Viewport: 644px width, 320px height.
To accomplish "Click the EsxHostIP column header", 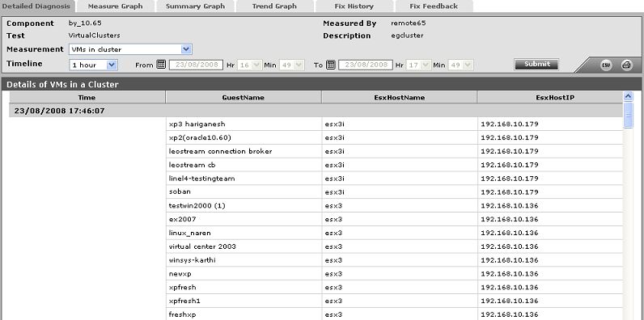I will click(550, 97).
